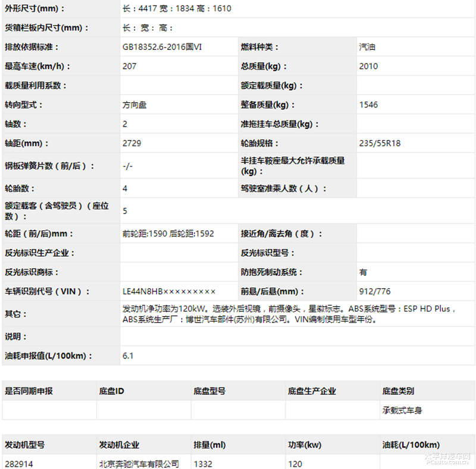Click the 防抱死制动系统 label

[272, 272]
